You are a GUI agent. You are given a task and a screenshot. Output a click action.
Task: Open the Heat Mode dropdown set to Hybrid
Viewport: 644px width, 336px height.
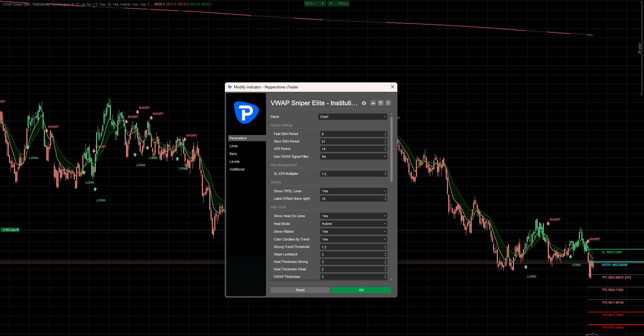(353, 223)
